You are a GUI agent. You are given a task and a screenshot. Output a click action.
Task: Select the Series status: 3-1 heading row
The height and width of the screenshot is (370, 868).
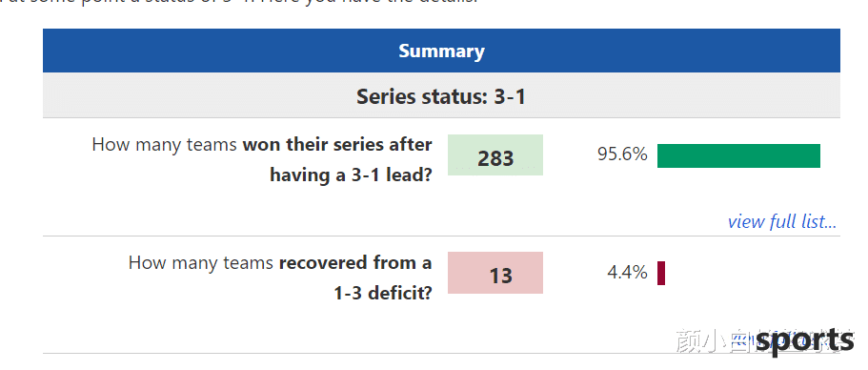click(441, 95)
